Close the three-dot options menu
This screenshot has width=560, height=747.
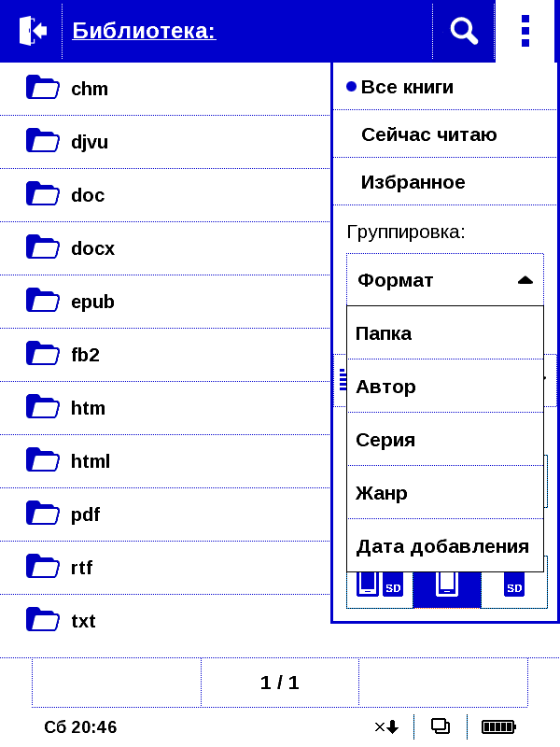[x=525, y=31]
